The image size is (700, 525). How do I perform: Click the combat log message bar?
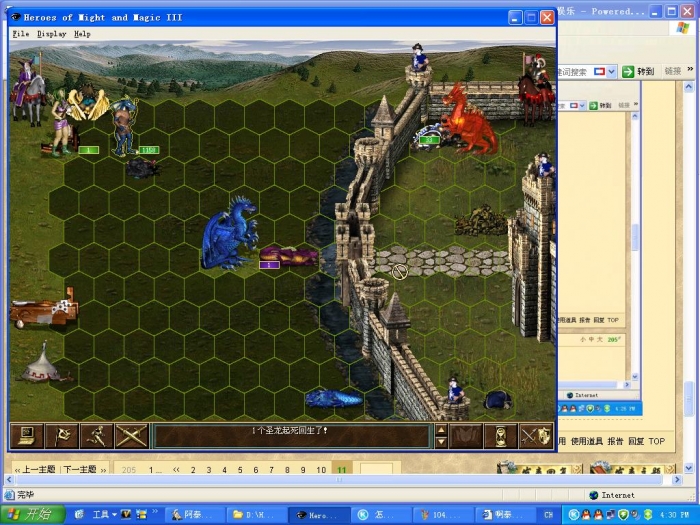click(292, 436)
